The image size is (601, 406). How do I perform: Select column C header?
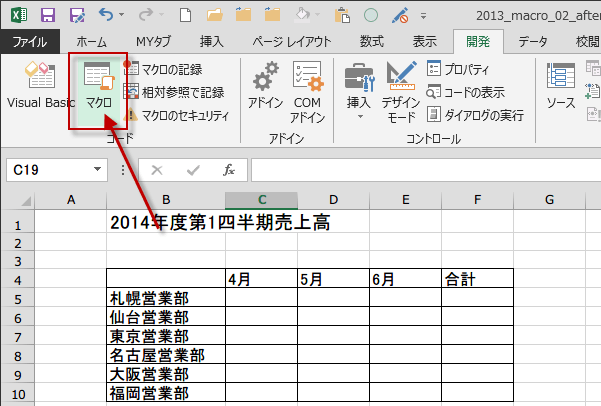tap(261, 200)
